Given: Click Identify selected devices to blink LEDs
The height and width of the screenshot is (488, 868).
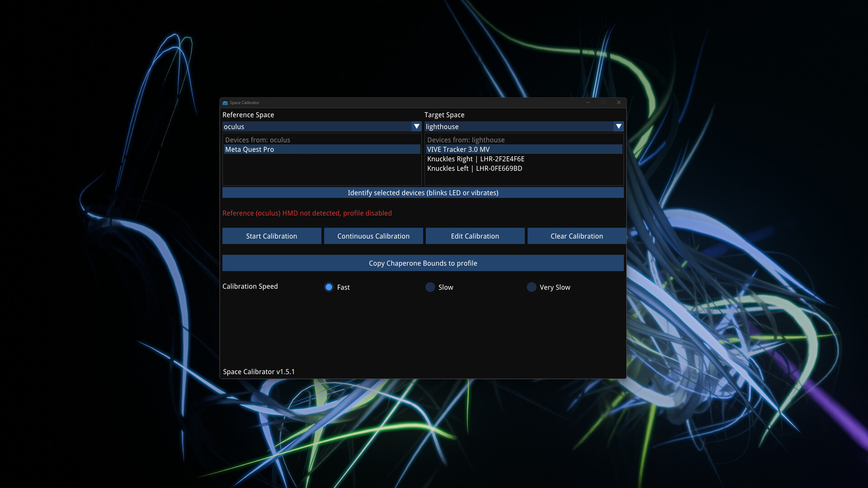Looking at the screenshot, I should [423, 192].
